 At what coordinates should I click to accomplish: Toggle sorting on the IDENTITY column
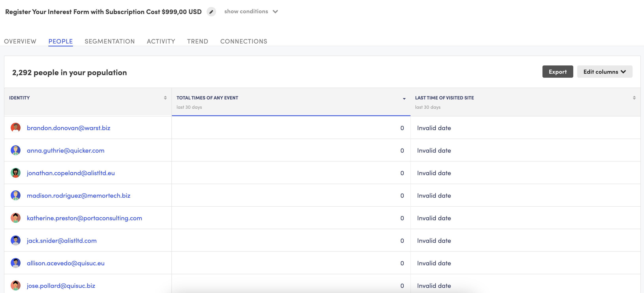(165, 98)
